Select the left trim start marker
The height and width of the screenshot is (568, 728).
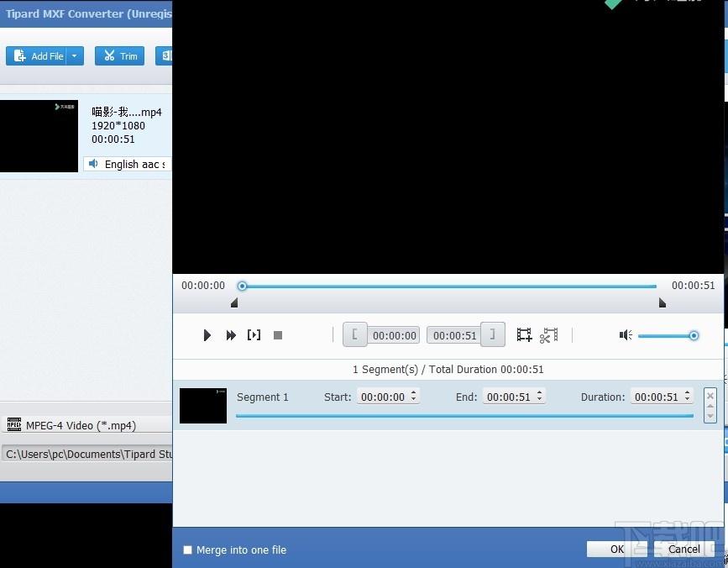click(234, 302)
